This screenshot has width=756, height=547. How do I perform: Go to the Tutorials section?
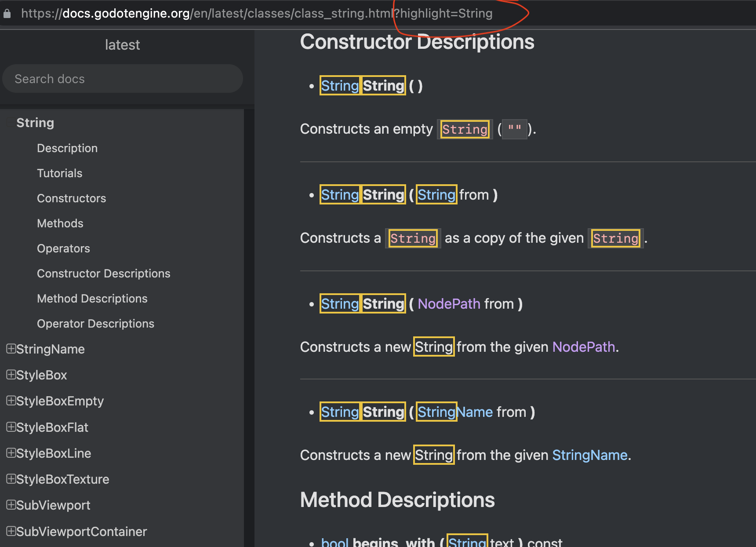click(x=59, y=173)
